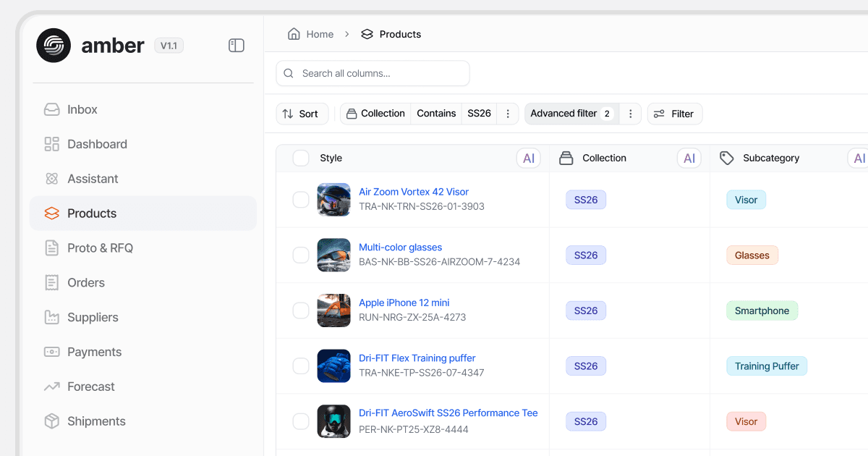Open Shipments in sidebar
This screenshot has height=456, width=868.
point(143,421)
